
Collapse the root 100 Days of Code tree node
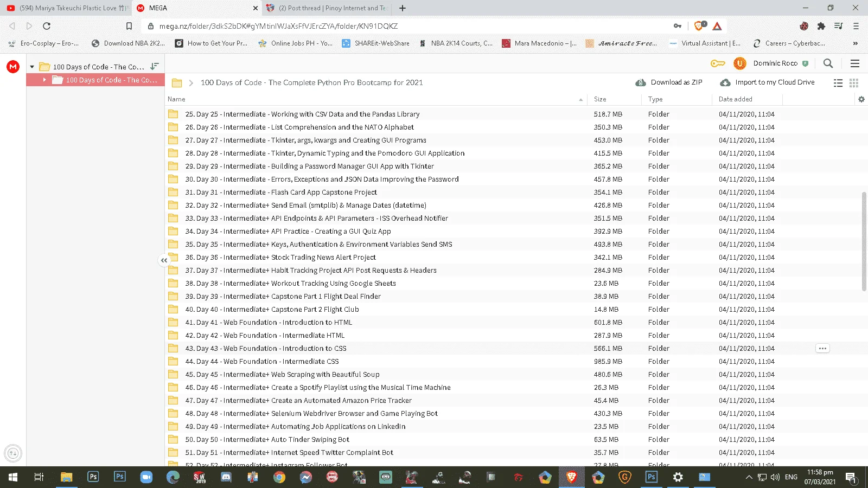coord(32,67)
